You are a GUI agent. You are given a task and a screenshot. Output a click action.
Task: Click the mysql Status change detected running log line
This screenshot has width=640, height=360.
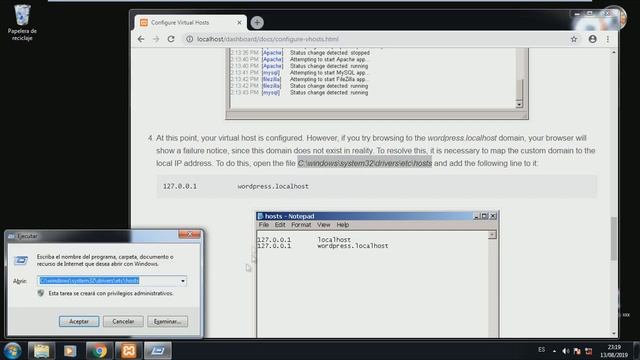coord(299,93)
